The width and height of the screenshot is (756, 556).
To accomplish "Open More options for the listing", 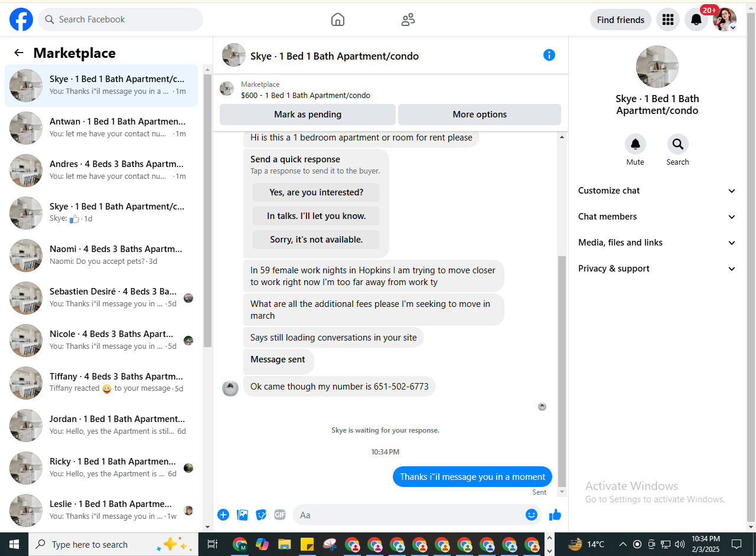I will (x=480, y=115).
